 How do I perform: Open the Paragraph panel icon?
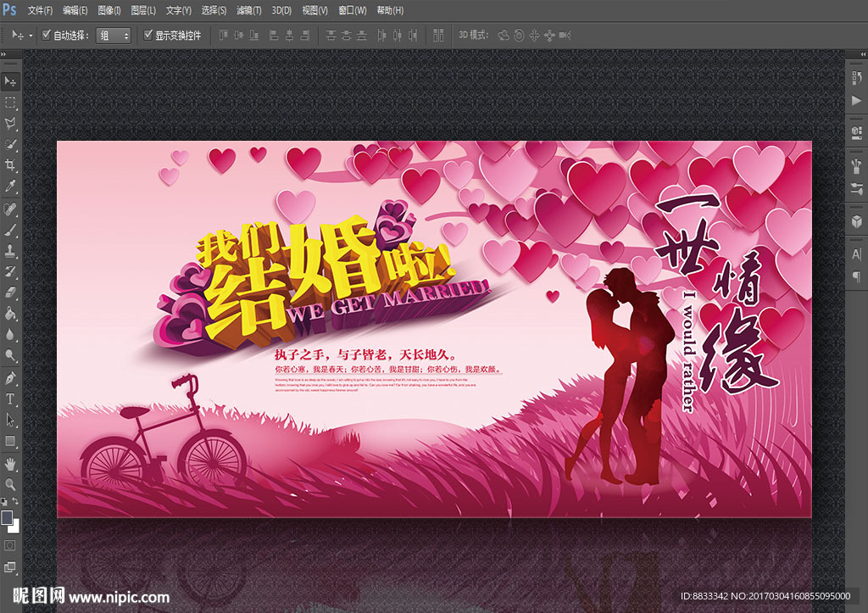(856, 277)
